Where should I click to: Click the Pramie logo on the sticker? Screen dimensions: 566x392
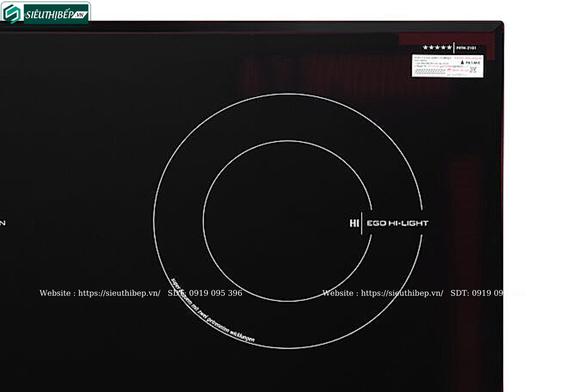470,62
